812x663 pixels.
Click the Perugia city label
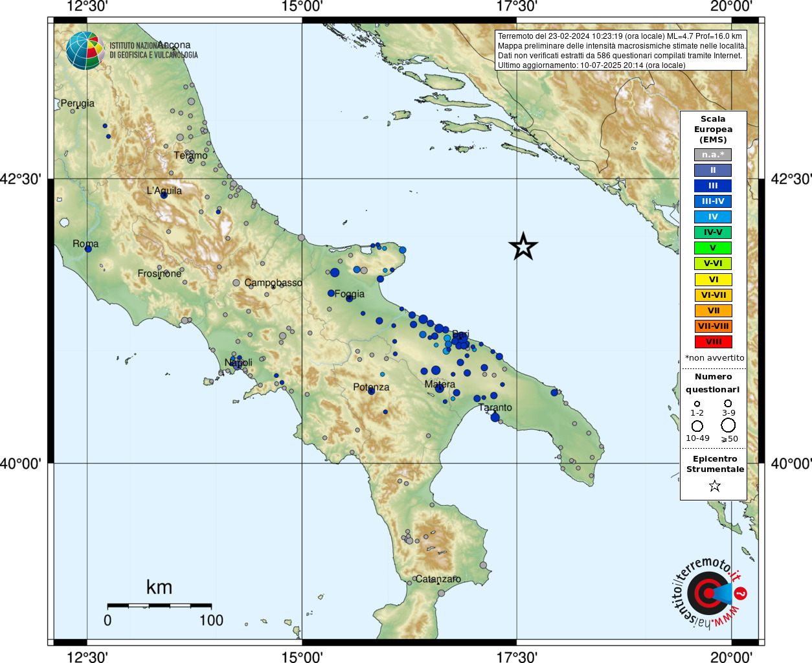click(78, 104)
